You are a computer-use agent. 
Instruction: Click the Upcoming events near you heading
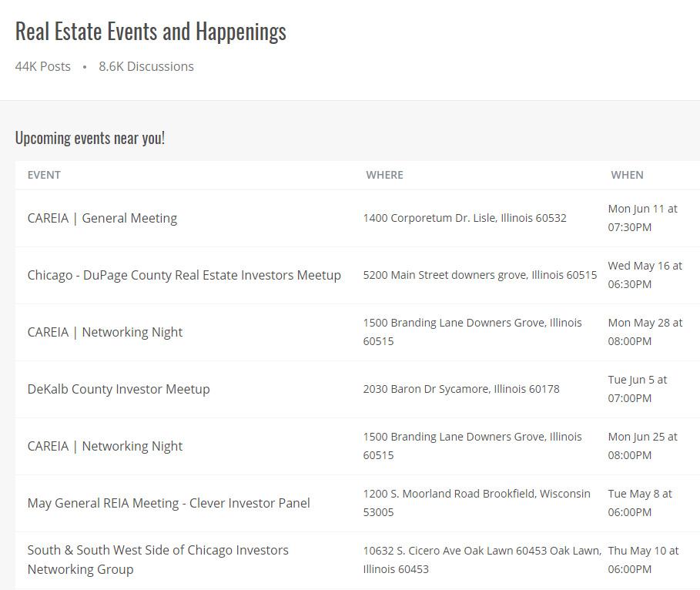pos(90,138)
